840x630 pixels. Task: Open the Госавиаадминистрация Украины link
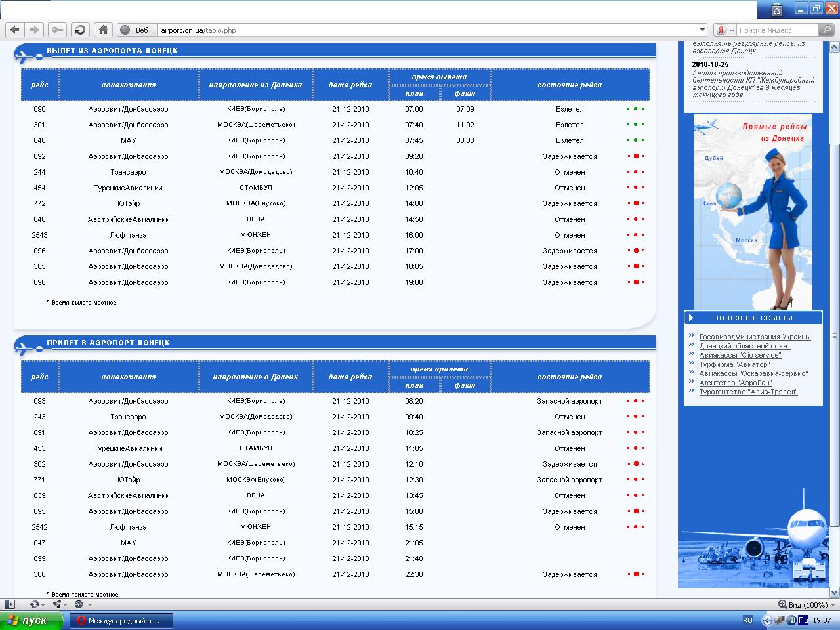click(755, 337)
